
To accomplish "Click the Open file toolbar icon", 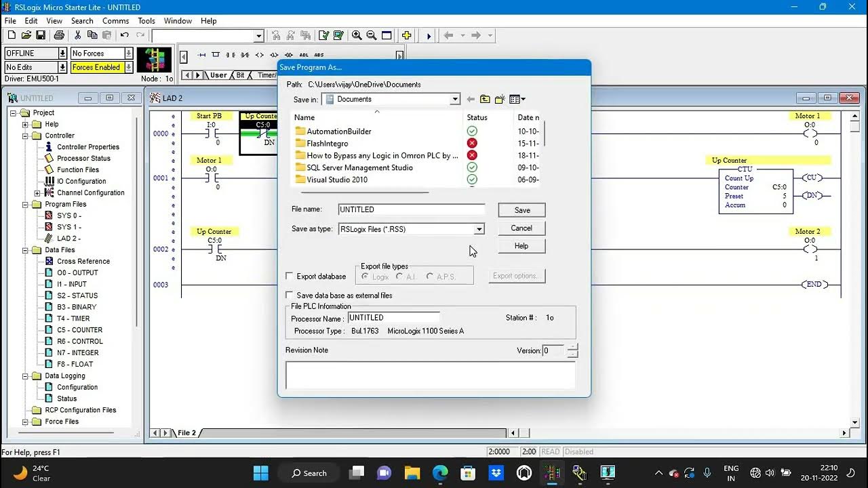I will [x=26, y=35].
